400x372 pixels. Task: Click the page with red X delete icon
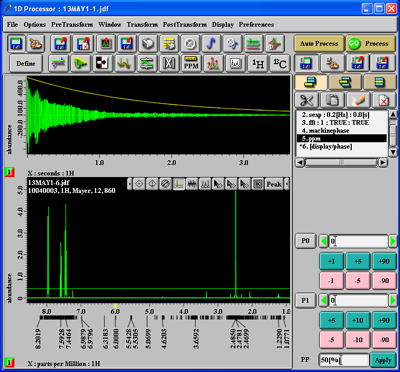(x=384, y=100)
